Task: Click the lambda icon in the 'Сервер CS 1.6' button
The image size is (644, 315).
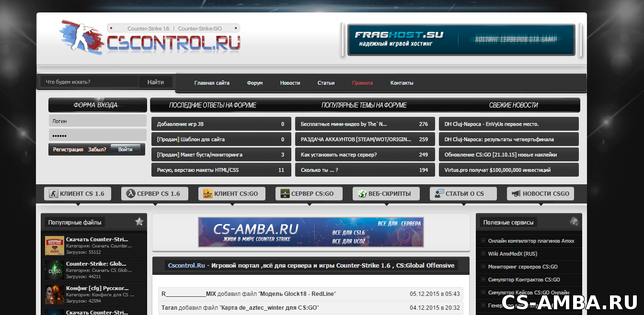Action: 130,194
